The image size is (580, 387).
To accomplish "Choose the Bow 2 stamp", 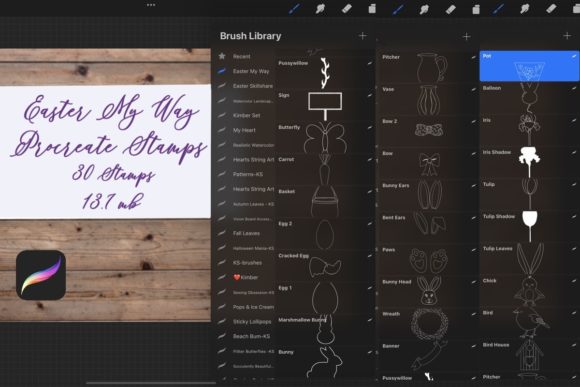I will pyautogui.click(x=429, y=132).
